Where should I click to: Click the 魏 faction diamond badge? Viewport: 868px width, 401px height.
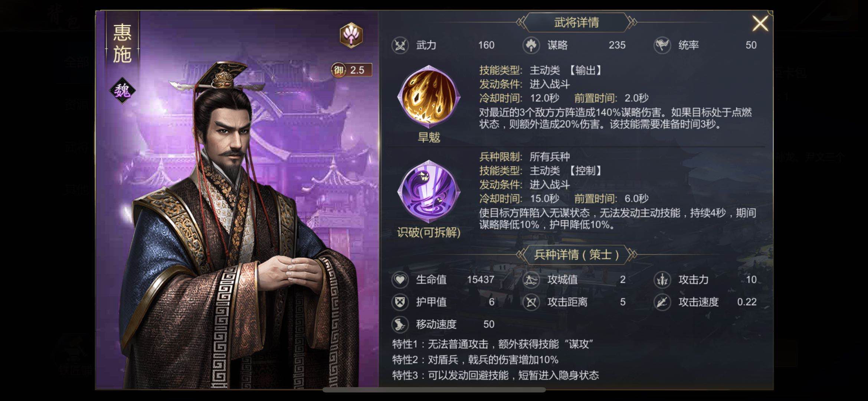[x=122, y=90]
